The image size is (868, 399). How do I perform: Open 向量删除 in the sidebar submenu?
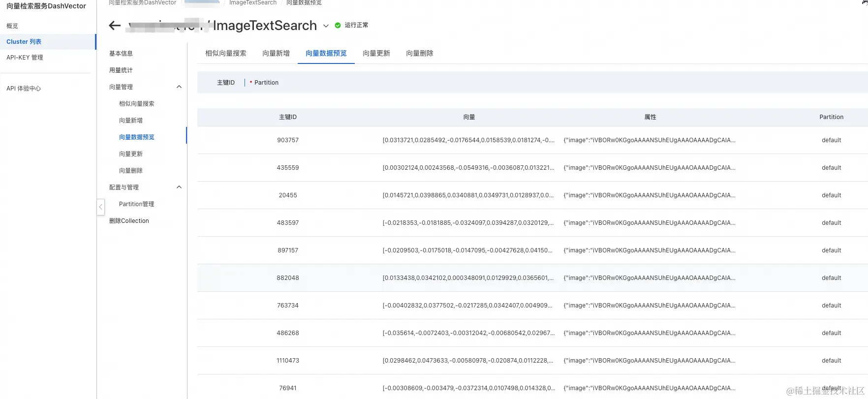131,171
